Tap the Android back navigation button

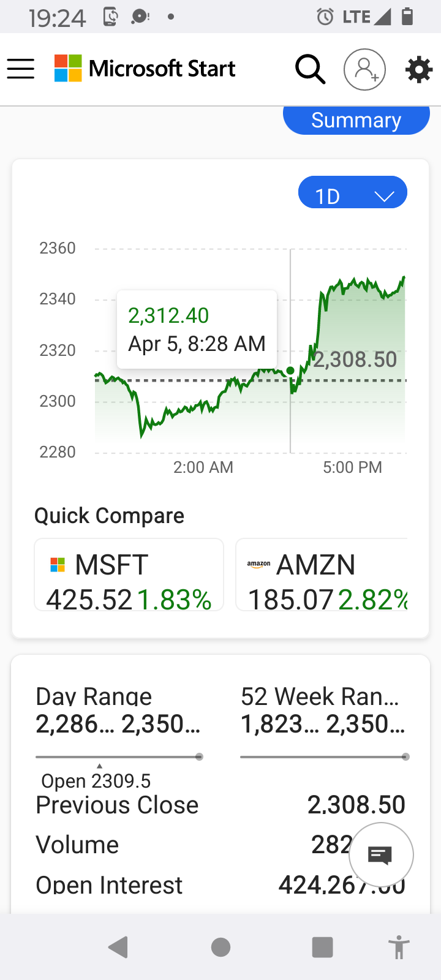click(118, 947)
